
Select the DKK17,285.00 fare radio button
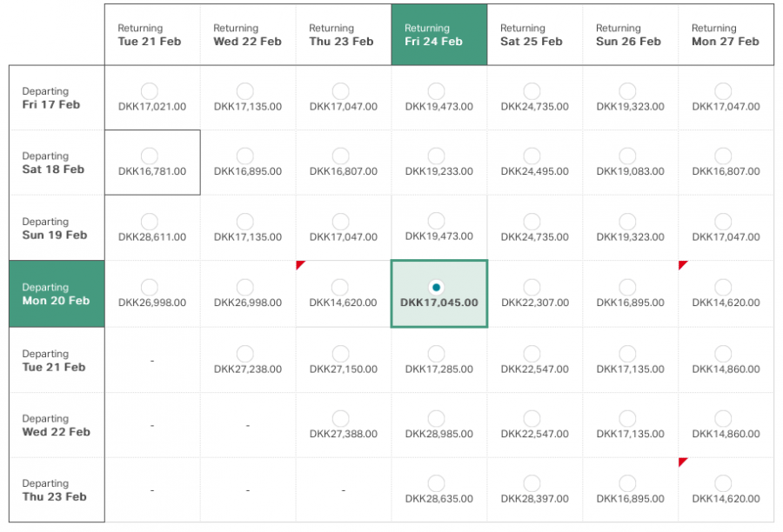pyautogui.click(x=437, y=353)
